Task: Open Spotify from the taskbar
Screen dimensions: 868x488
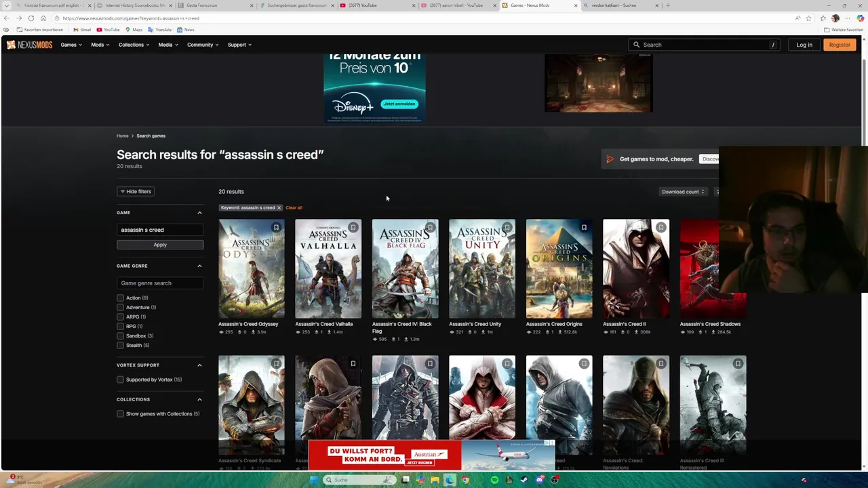Action: click(494, 480)
